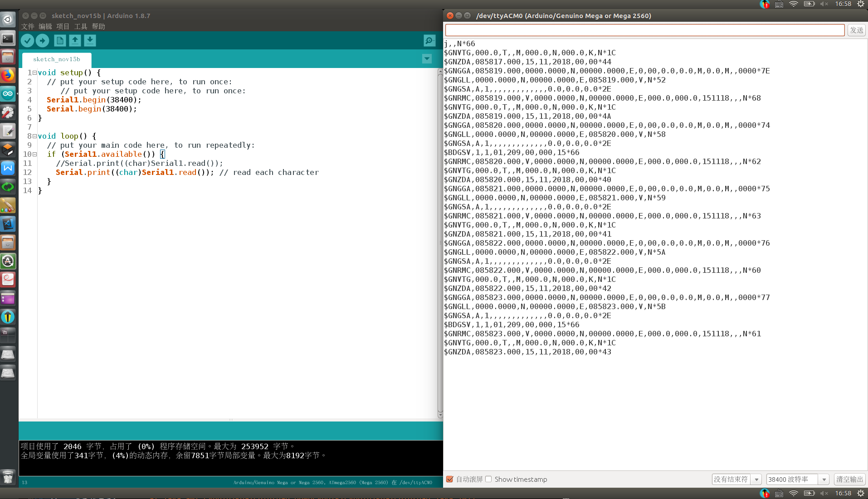Open the 帮助 (Help) menu

click(98, 27)
